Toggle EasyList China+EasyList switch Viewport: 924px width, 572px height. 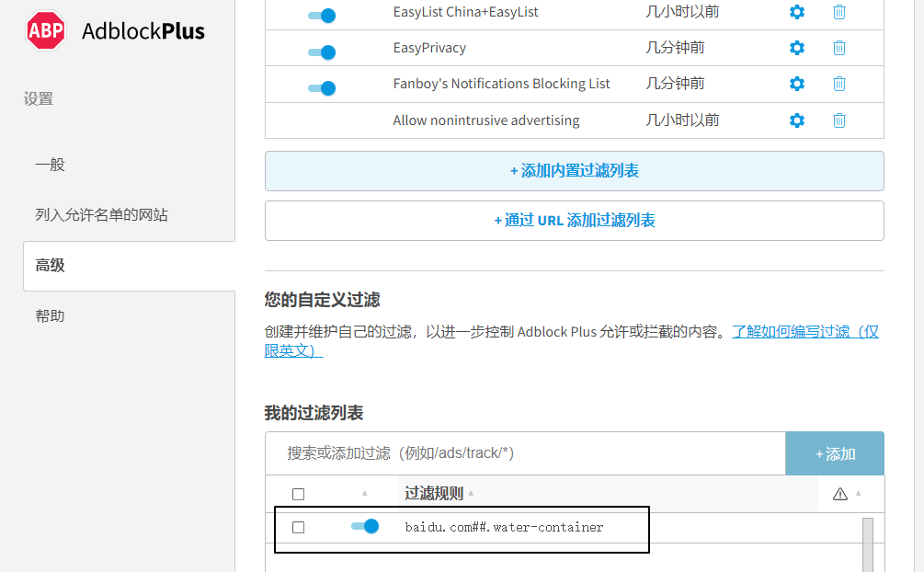322,16
